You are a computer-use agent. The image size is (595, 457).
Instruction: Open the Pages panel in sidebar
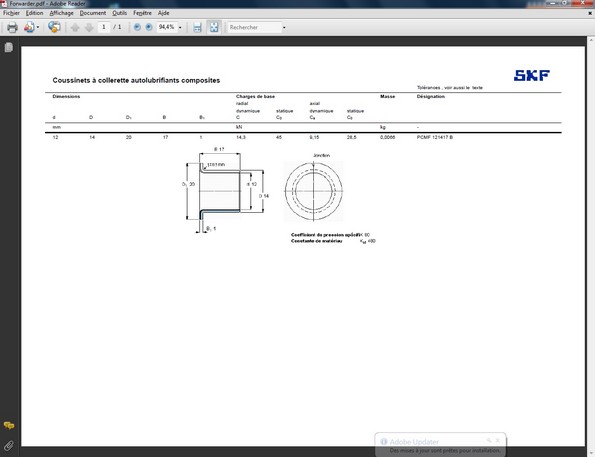[x=9, y=47]
